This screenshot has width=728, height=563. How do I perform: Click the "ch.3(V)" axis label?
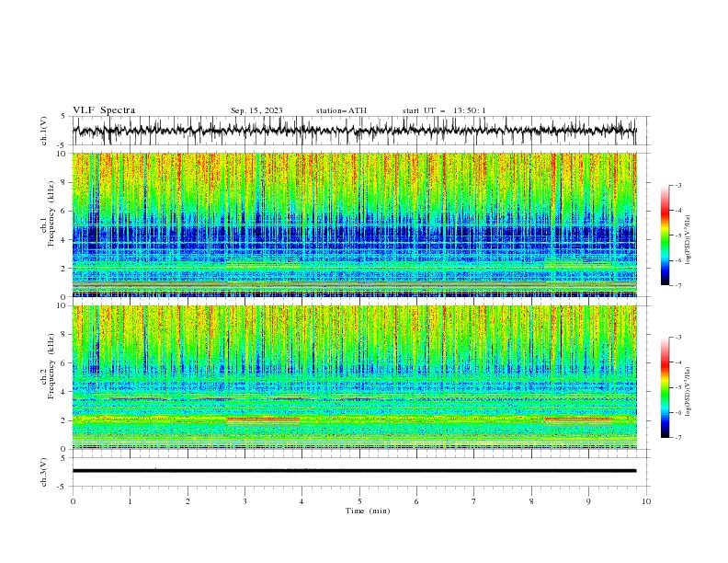[x=44, y=472]
